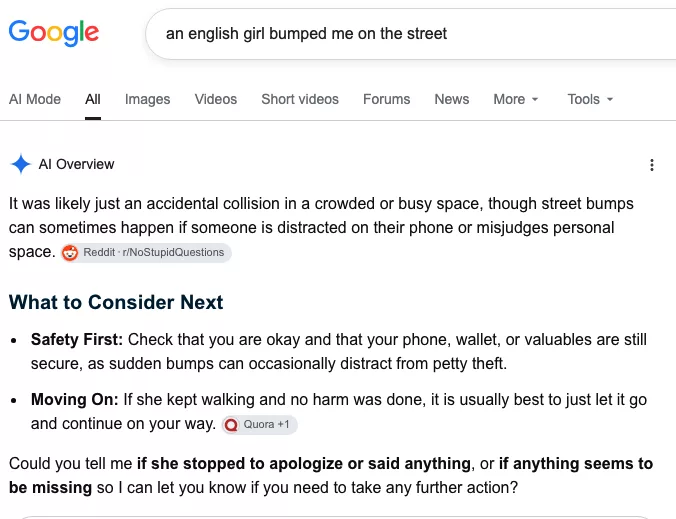This screenshot has width=676, height=519.
Task: Click the Google logo
Action: click(x=54, y=33)
